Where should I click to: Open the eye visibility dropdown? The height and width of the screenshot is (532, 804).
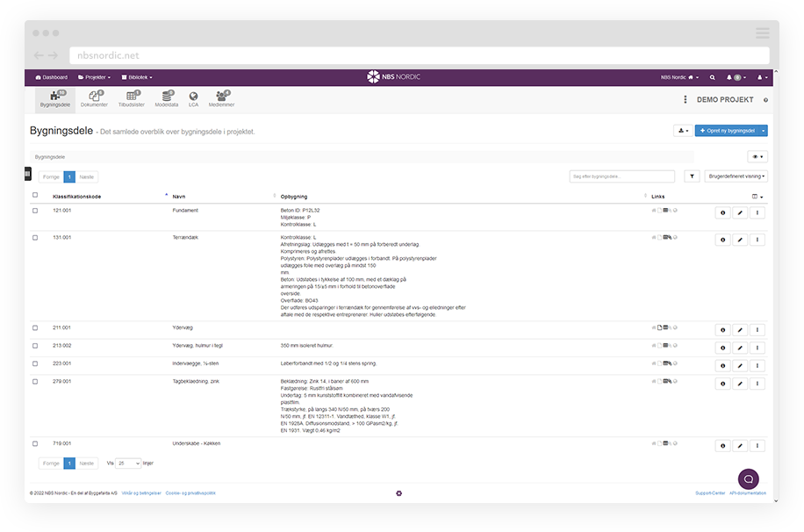757,156
